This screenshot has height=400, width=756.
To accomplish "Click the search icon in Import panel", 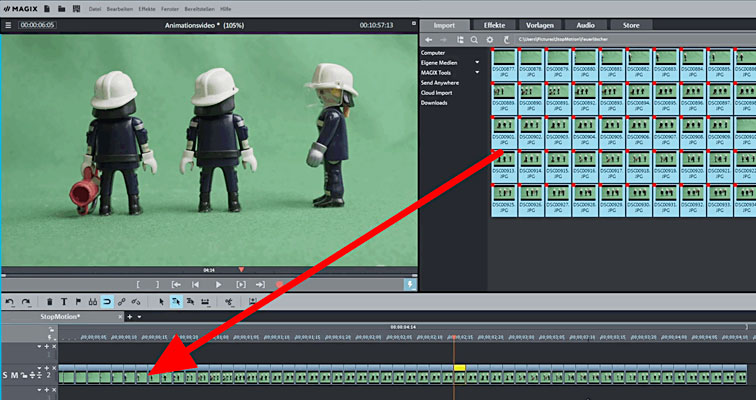I will click(474, 39).
